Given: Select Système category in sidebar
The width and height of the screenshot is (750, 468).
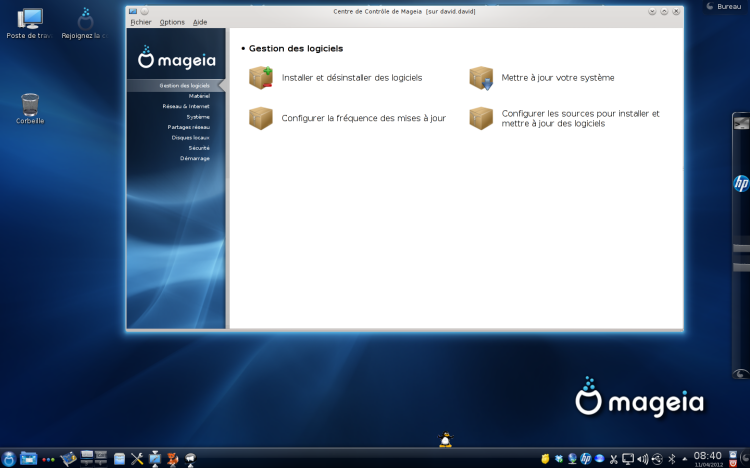Looking at the screenshot, I should point(198,117).
